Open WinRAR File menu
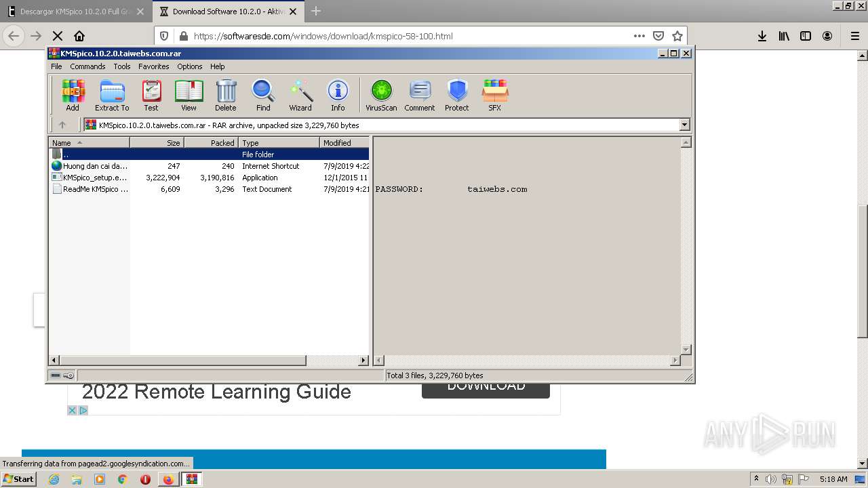This screenshot has width=868, height=488. tap(56, 66)
